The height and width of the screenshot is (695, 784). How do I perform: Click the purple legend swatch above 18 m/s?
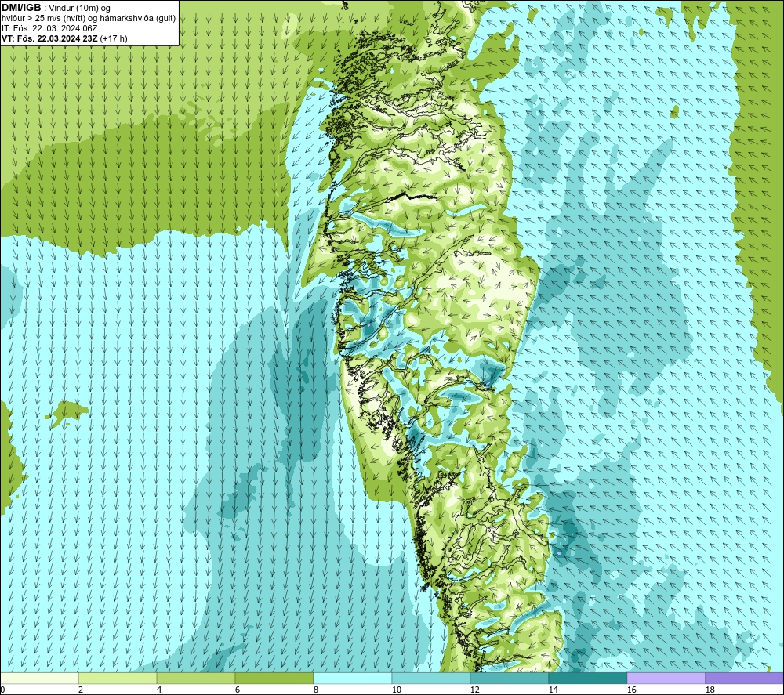[744, 678]
